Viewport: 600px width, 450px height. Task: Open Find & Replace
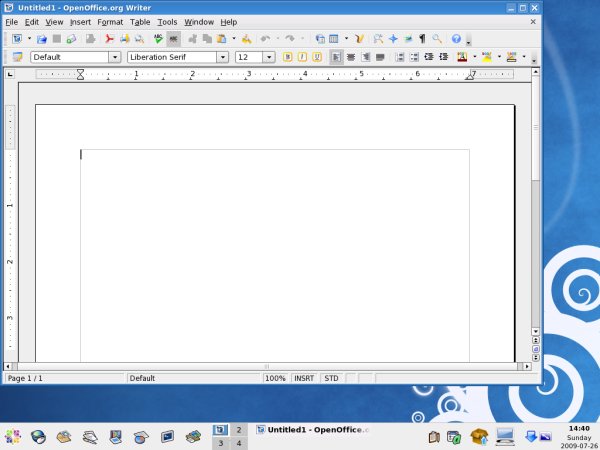378,39
